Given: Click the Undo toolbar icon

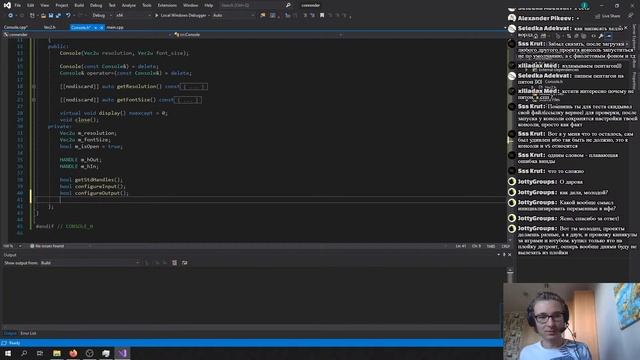Looking at the screenshot, I should coord(68,16).
